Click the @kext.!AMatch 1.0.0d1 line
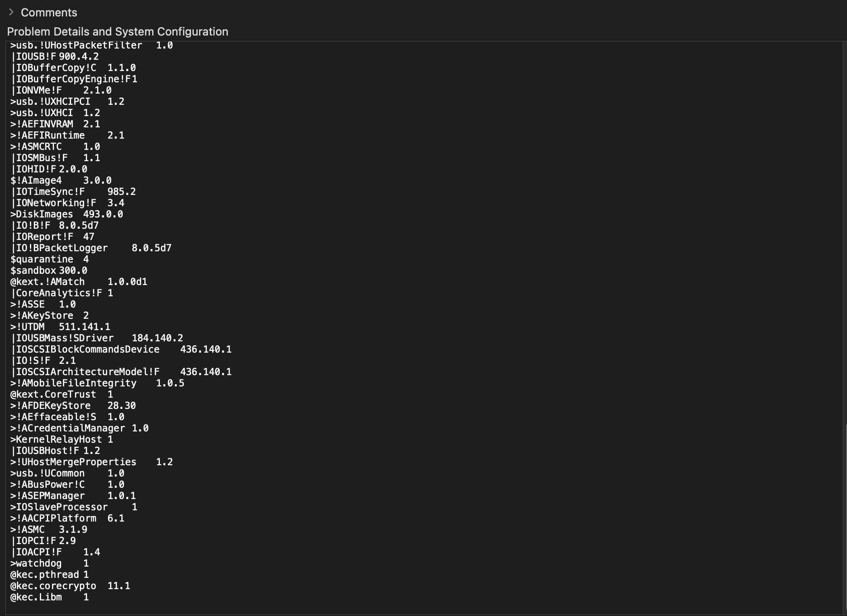Viewport: 847px width, 616px height. pyautogui.click(x=78, y=282)
